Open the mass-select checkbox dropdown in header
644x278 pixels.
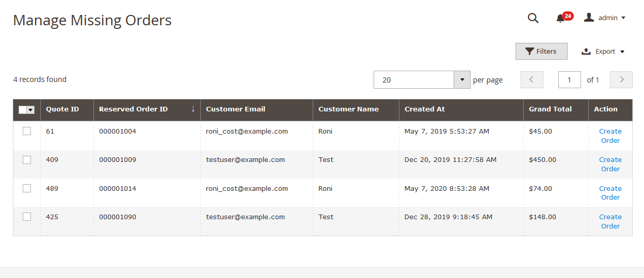pyautogui.click(x=30, y=110)
